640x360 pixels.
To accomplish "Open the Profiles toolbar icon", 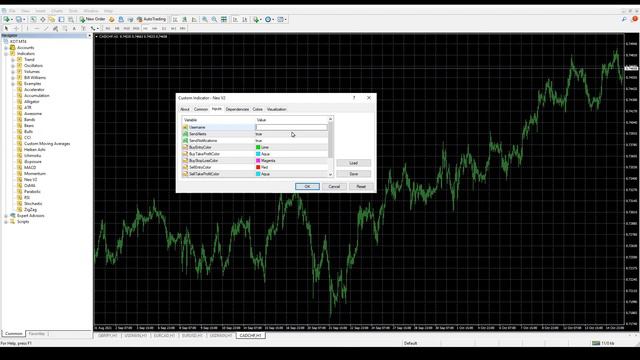I will click(x=19, y=19).
